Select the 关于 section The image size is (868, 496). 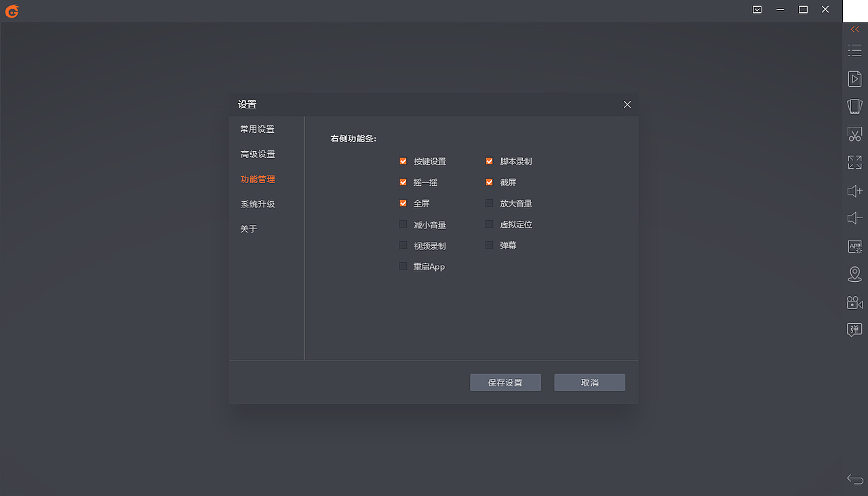[249, 228]
